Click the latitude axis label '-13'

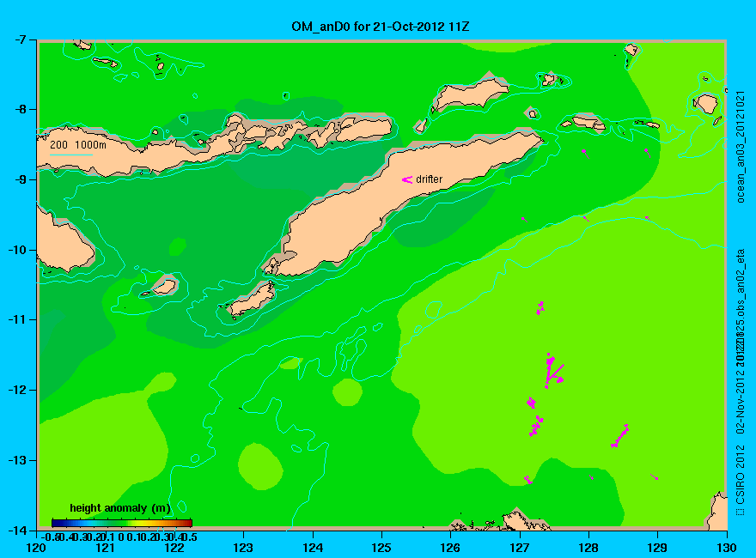[17, 460]
